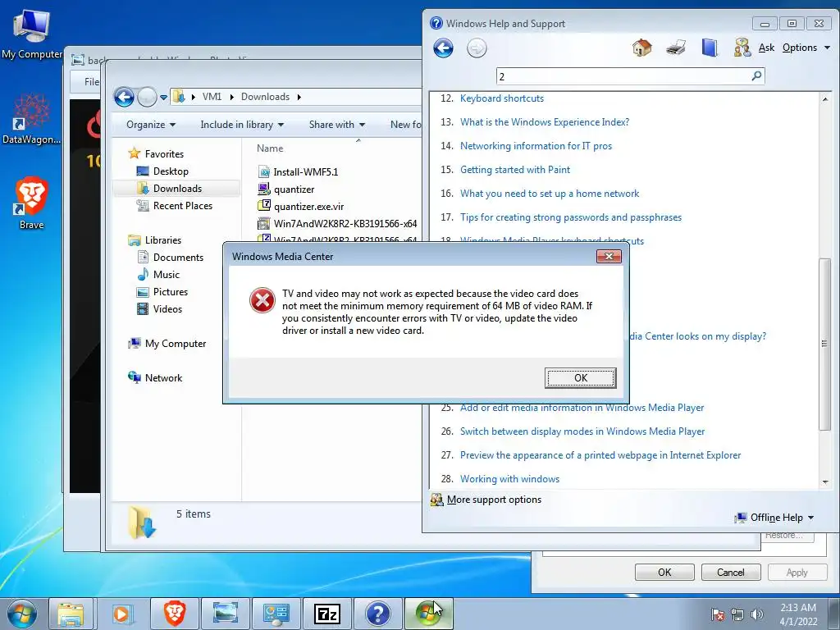840x630 pixels.
Task: Open Windows Media Player from taskbar
Action: (x=122, y=614)
